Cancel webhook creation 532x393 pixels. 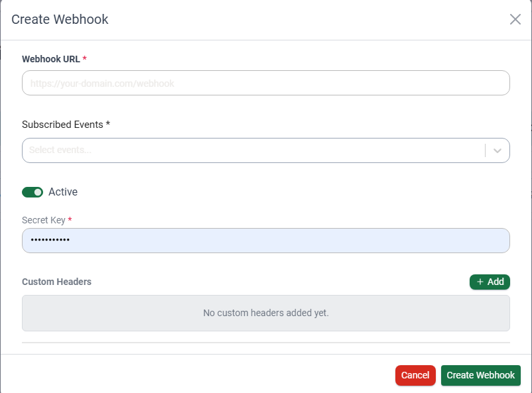[415, 375]
